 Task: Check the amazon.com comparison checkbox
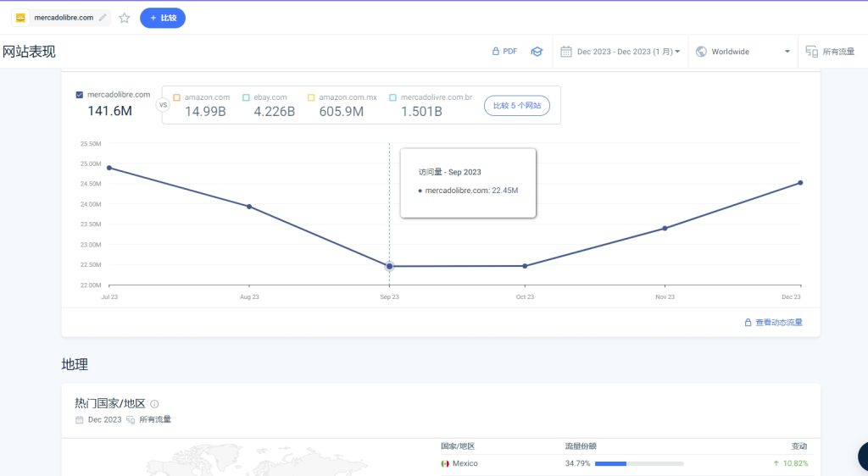(x=176, y=97)
